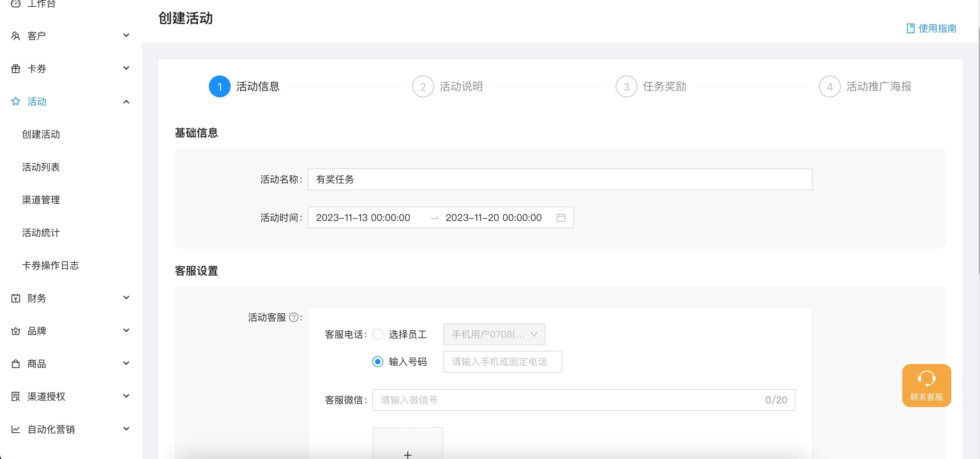Click the help question mark beside 活动客服
This screenshot has height=459, width=980.
click(294, 317)
